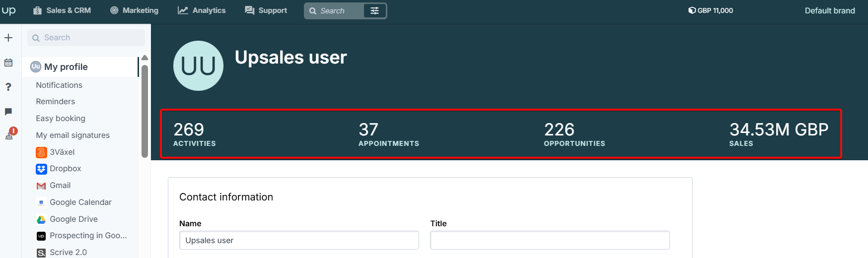Open the alert icon with red badge
Viewport: 868px width, 258px height.
point(10,133)
